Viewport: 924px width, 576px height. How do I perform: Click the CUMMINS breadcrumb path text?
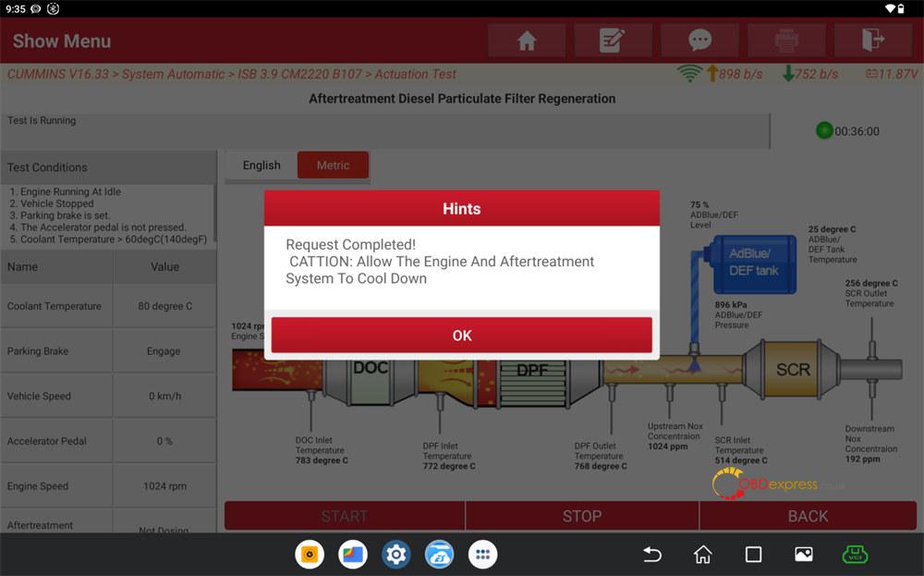[x=232, y=74]
